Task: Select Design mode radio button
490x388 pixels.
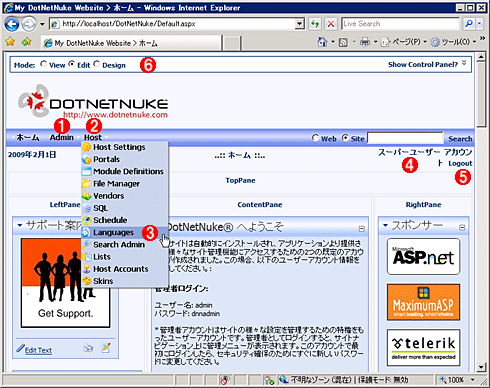Action: tap(97, 64)
